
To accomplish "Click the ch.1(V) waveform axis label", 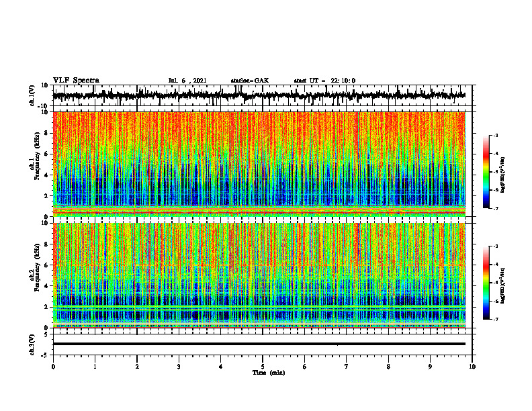I will tap(32, 95).
